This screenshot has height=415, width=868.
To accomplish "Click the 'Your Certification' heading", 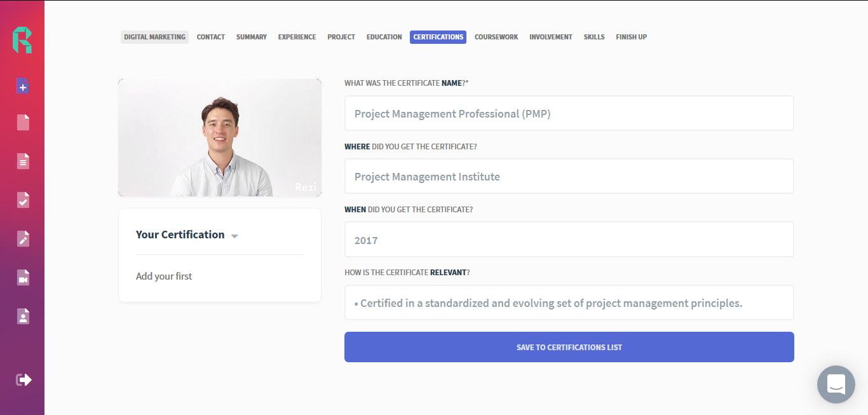I will (180, 235).
